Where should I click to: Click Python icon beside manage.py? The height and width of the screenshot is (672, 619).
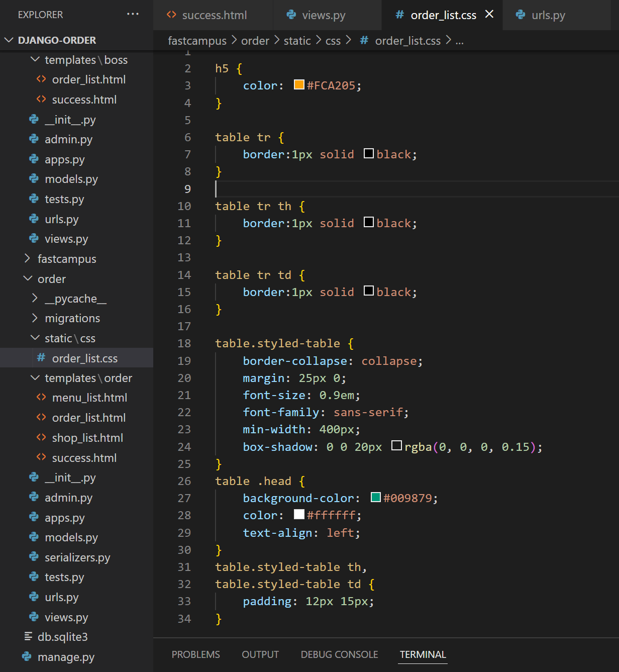[x=27, y=656]
